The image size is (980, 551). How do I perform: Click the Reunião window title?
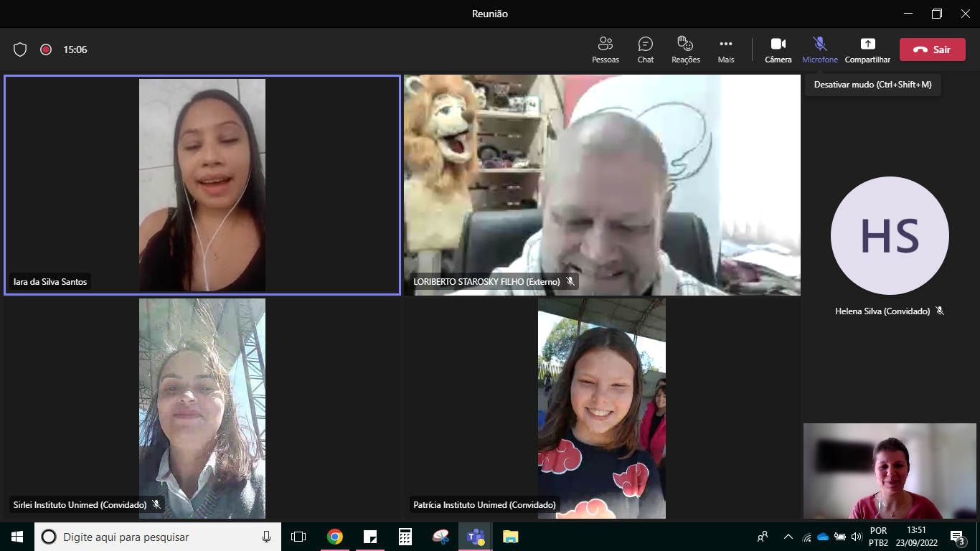490,14
